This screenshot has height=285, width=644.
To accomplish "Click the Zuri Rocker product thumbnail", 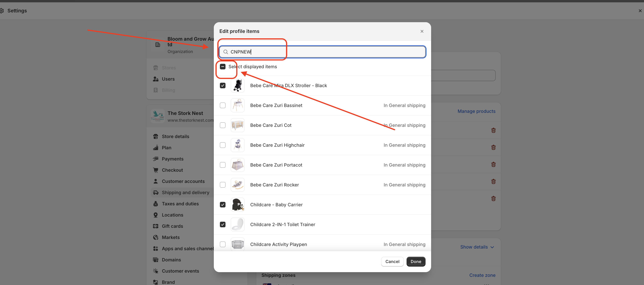I will click(x=237, y=185).
